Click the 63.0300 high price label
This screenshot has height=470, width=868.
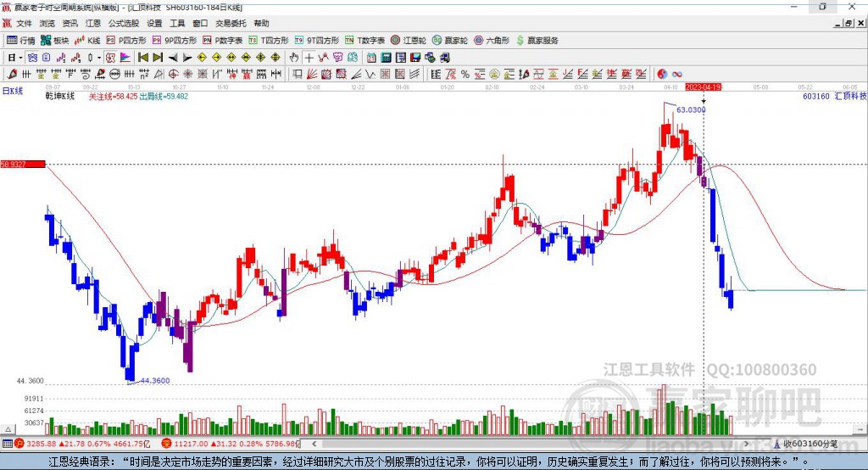[691, 109]
